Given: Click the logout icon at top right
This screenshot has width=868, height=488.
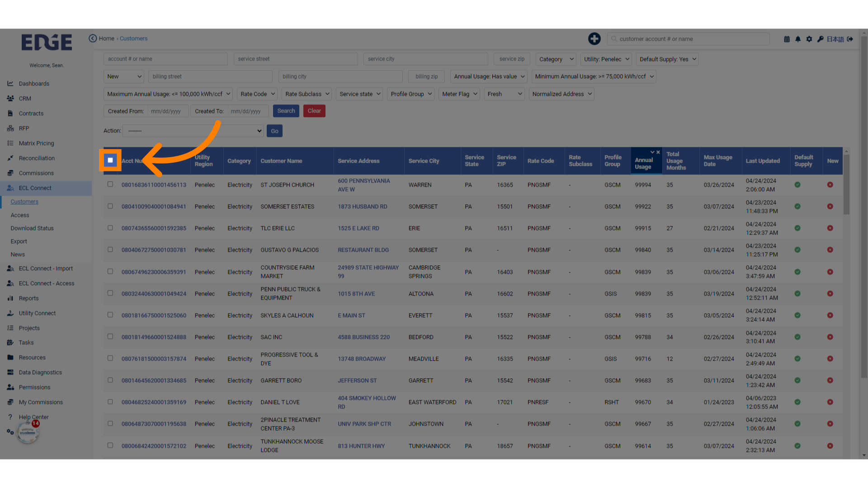Looking at the screenshot, I should pos(850,39).
